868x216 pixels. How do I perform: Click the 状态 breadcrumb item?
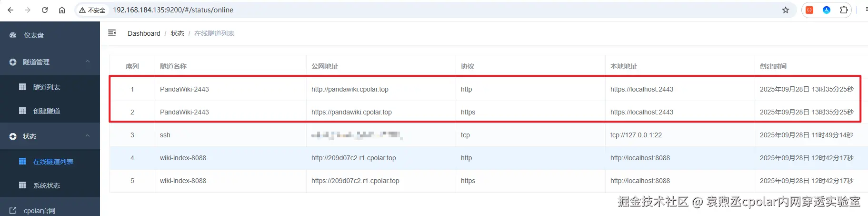pos(177,33)
